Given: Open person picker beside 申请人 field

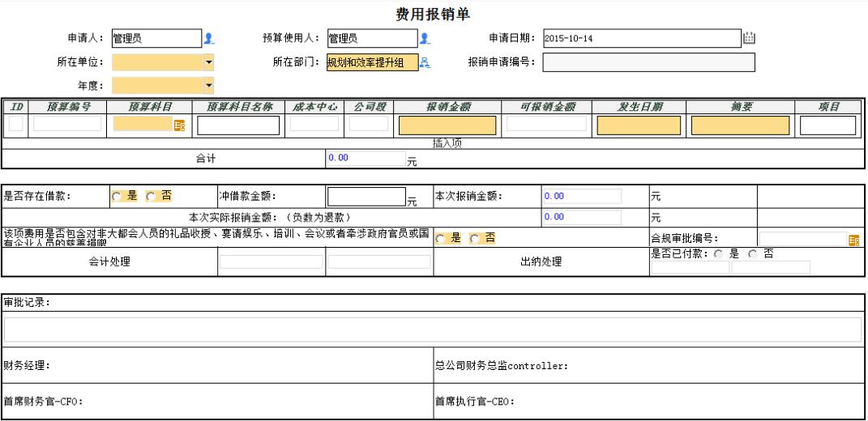Looking at the screenshot, I should pos(209,38).
